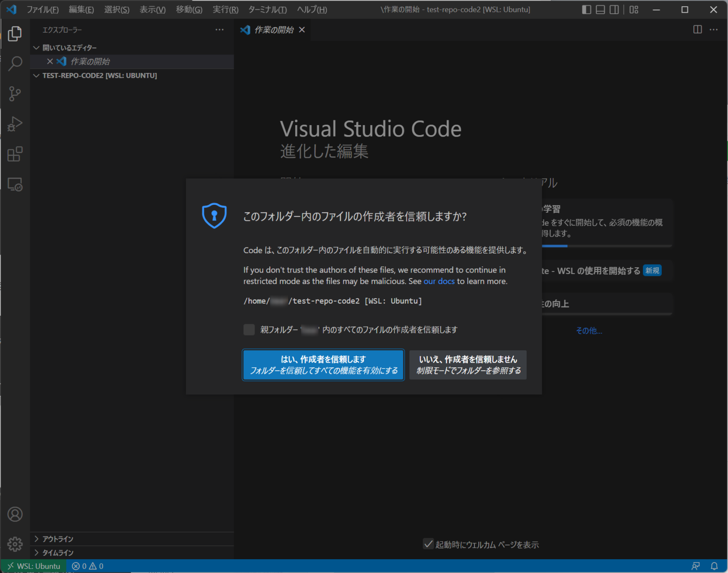The height and width of the screenshot is (573, 728).
Task: Open the Remote Explorer icon
Action: click(15, 184)
